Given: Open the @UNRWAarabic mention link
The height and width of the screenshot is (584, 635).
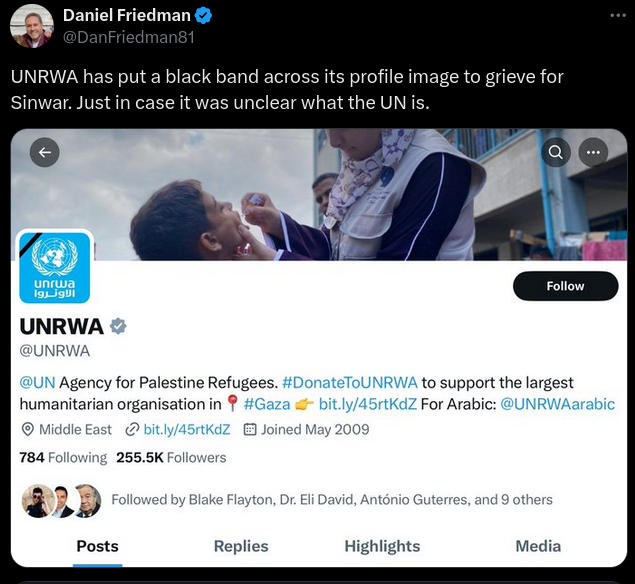Looking at the screenshot, I should pos(558,404).
